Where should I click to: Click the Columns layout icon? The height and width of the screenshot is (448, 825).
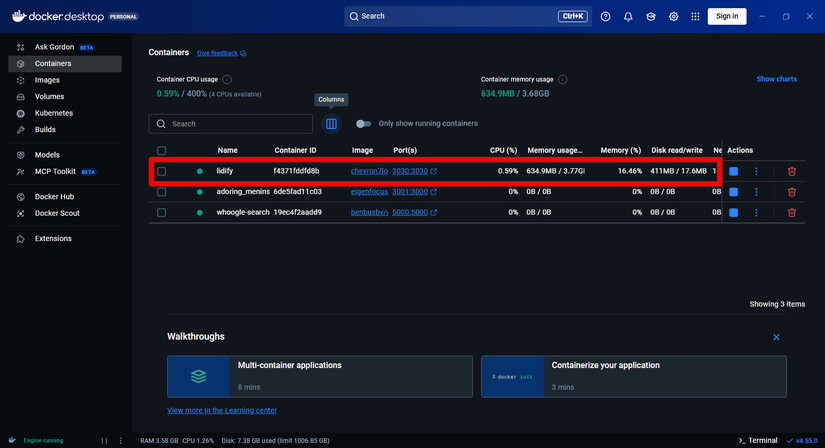coord(331,124)
